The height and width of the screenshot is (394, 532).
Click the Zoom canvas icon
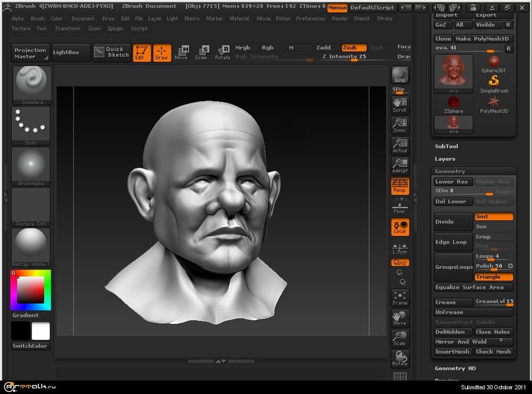click(x=400, y=125)
